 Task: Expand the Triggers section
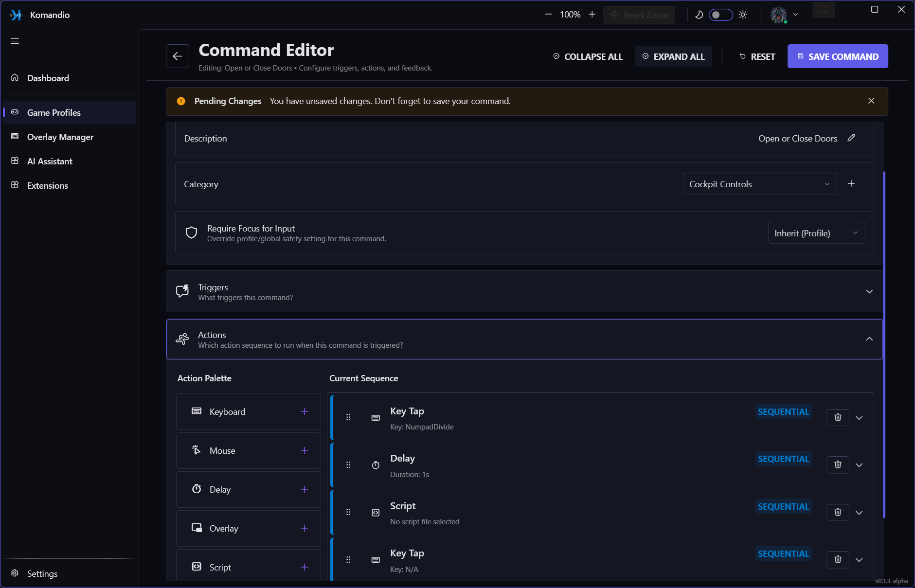[869, 291]
